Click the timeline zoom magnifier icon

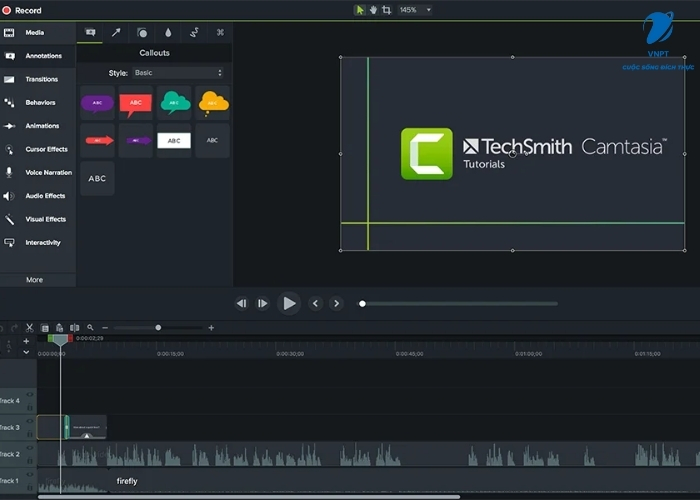click(90, 328)
